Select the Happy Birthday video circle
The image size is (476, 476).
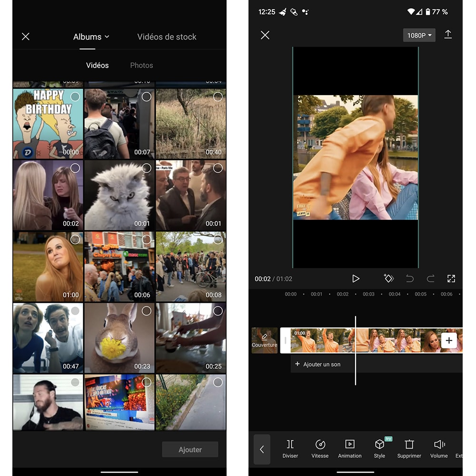pyautogui.click(x=75, y=97)
